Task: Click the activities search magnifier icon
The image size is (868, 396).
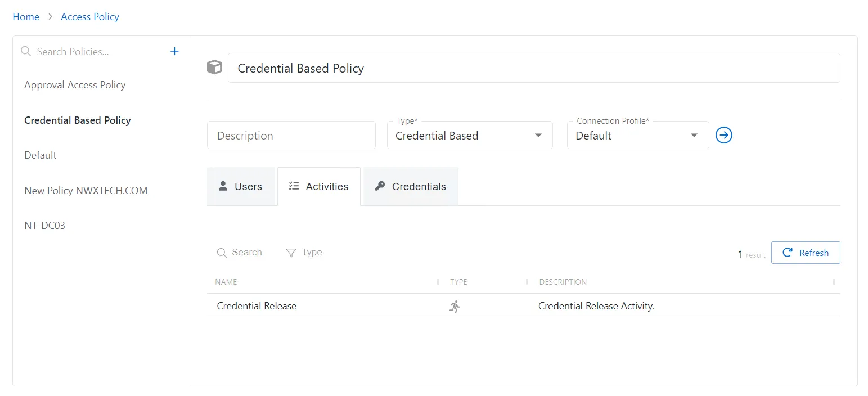Action: (x=222, y=253)
